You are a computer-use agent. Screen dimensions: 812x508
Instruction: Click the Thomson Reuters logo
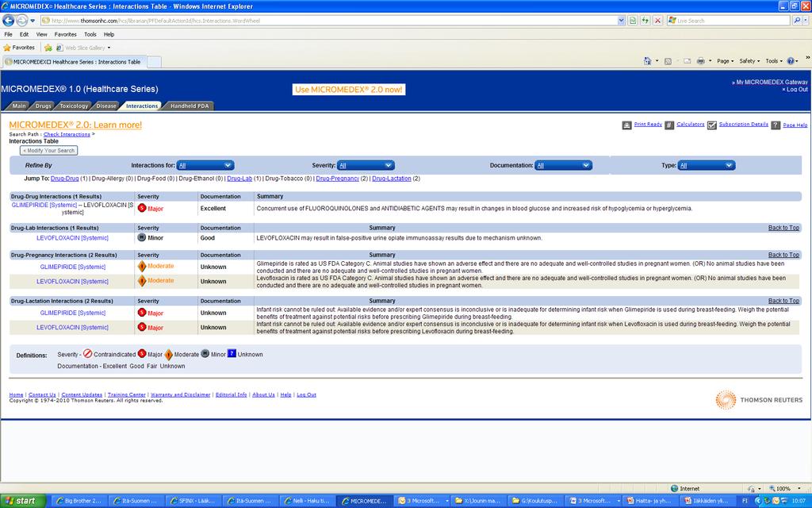tap(759, 400)
